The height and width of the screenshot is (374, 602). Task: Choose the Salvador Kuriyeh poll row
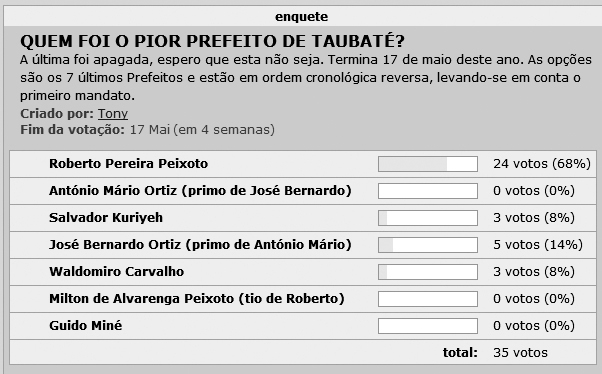(303, 218)
